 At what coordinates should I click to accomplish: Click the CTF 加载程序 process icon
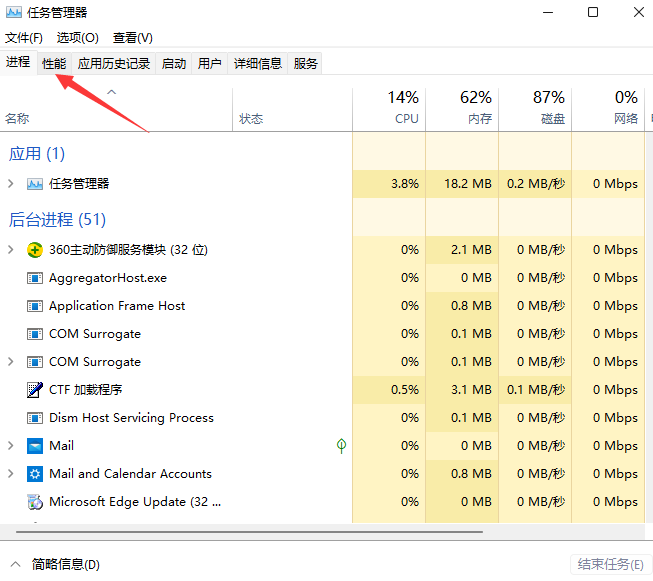(x=35, y=390)
